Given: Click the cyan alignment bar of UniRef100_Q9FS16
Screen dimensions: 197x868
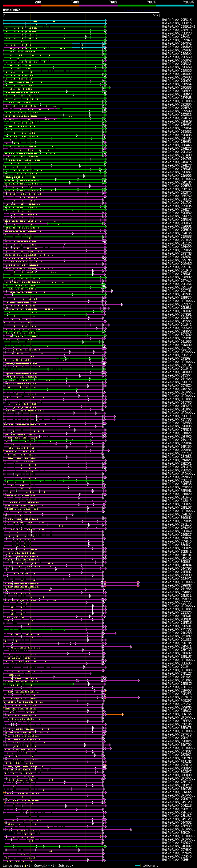Looking at the screenshot, I should pyautogui.click(x=54, y=20).
